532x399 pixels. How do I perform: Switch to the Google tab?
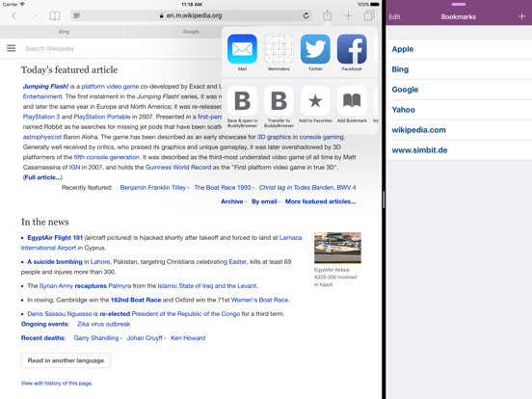(x=191, y=32)
